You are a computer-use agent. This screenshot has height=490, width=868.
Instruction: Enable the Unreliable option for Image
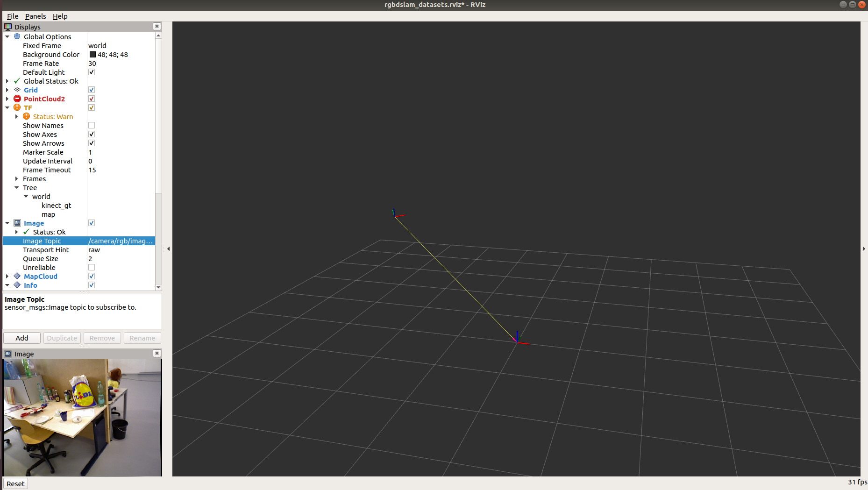tap(91, 267)
